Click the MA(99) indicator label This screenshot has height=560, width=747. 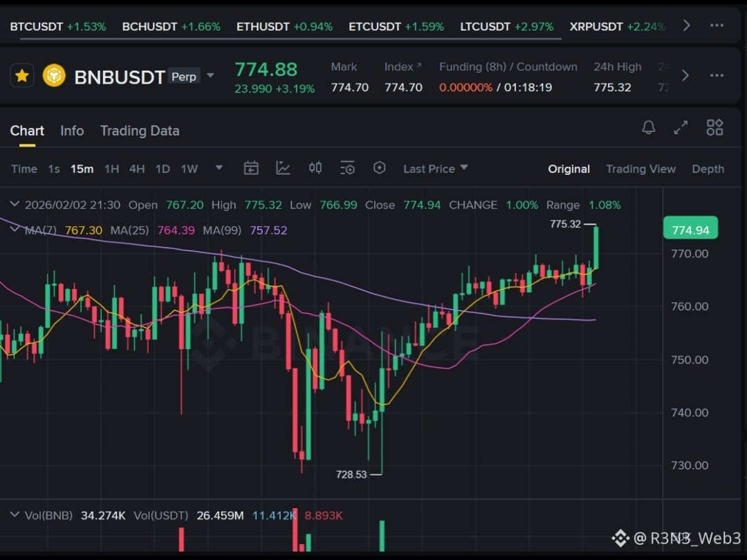tap(222, 230)
